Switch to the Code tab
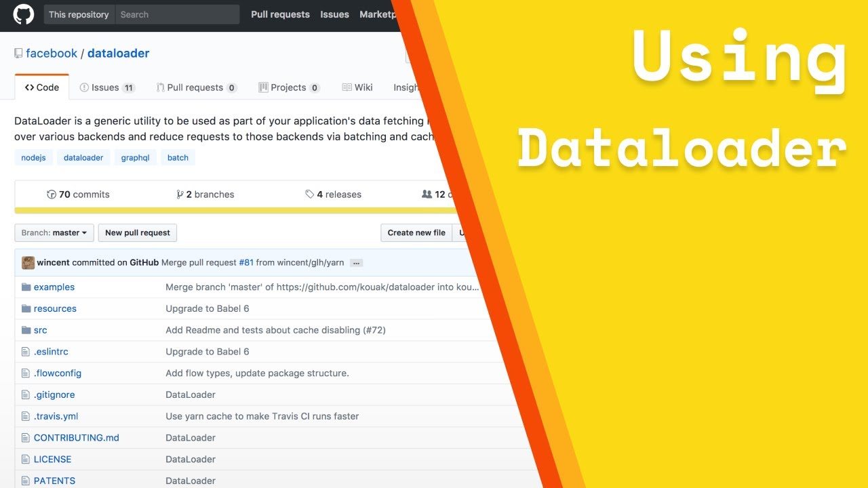Screen dimensions: 868x488 41,87
